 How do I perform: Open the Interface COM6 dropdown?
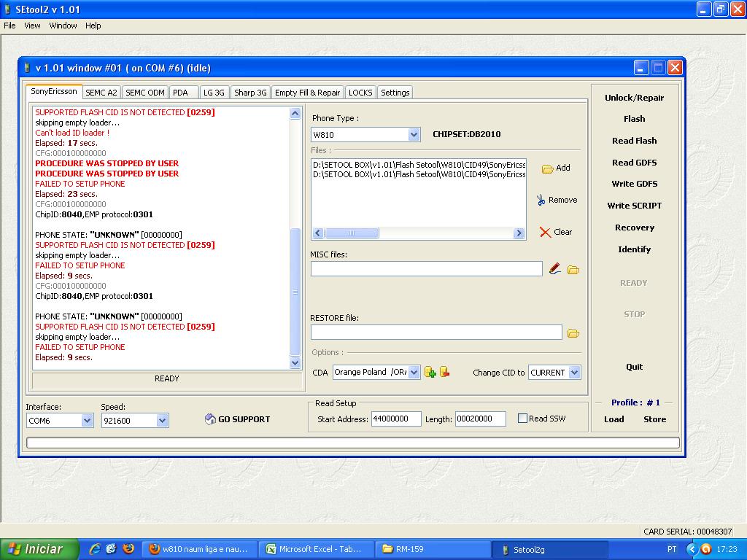[x=87, y=421]
